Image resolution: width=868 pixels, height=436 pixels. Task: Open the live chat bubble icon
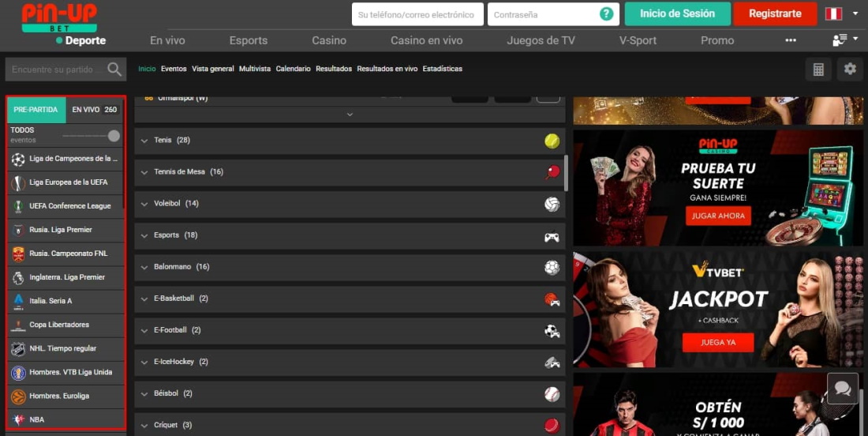pos(843,389)
